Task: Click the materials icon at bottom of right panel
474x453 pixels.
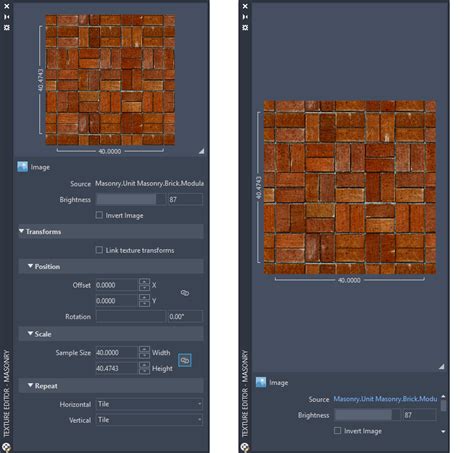Action: (x=245, y=447)
